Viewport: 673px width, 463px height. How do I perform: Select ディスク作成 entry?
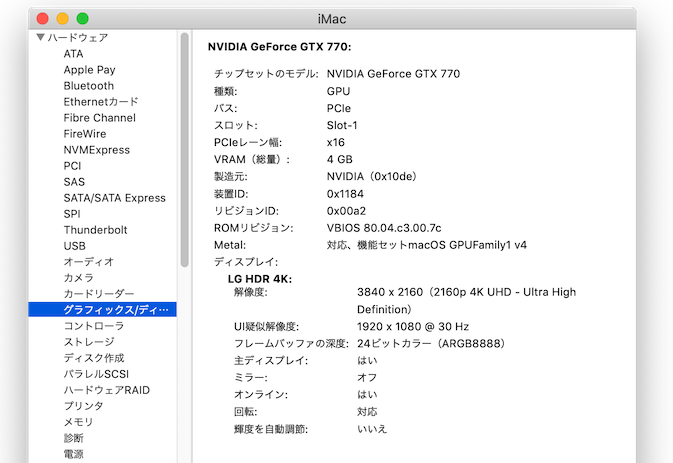coord(94,358)
